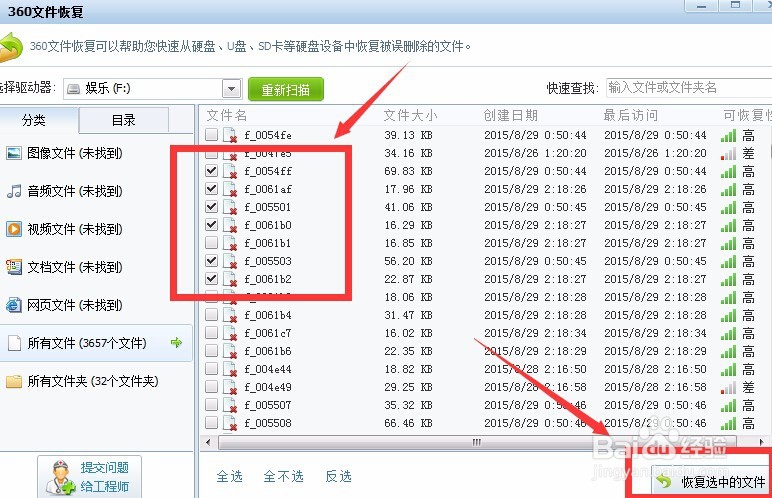Click the all folders yellow folder icon

click(14, 381)
